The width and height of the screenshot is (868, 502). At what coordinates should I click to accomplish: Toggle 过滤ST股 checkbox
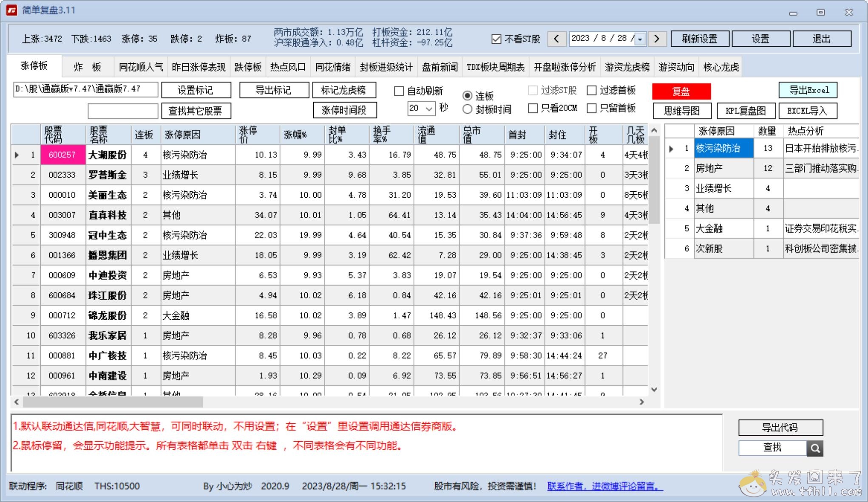pos(533,90)
